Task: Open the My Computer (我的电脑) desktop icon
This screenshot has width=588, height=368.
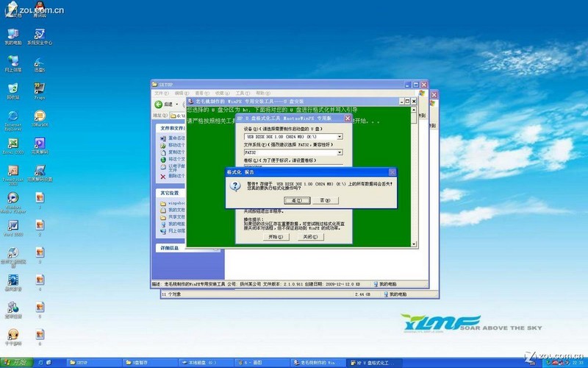Action: point(12,36)
